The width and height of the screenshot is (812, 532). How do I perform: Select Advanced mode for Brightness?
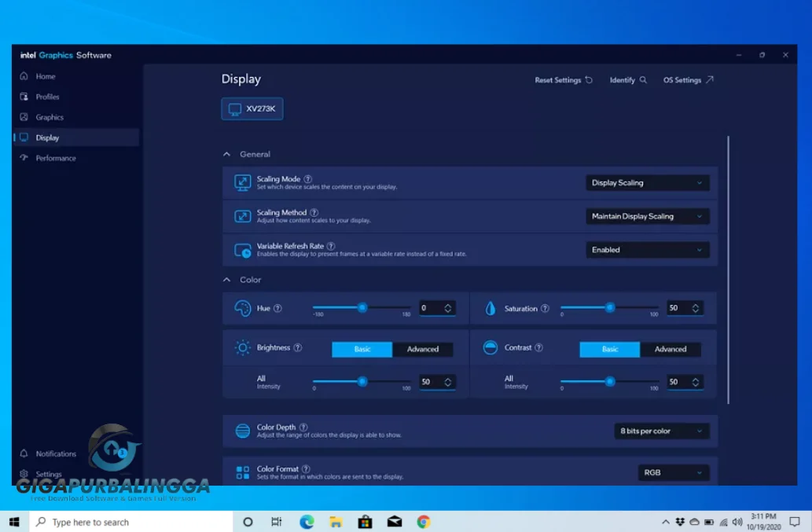click(x=423, y=350)
